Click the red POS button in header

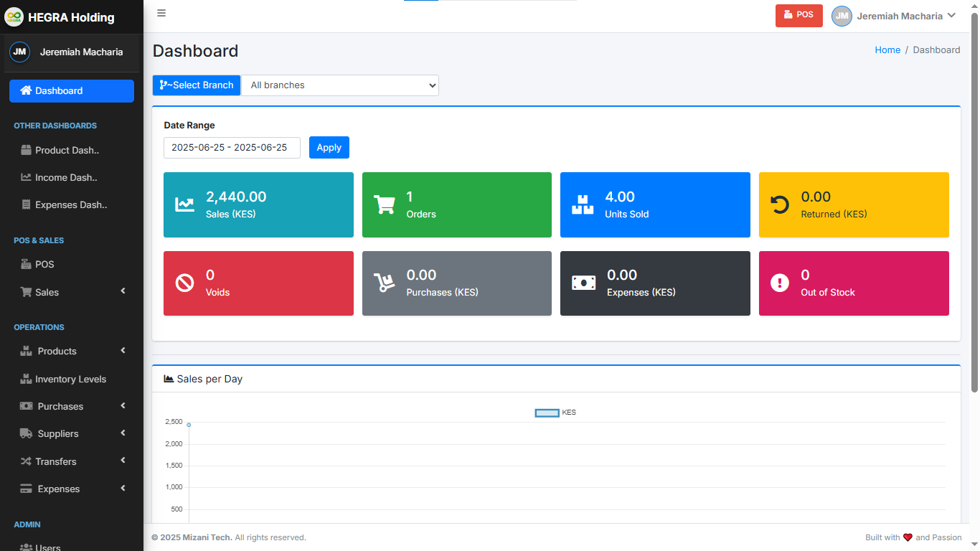(798, 15)
